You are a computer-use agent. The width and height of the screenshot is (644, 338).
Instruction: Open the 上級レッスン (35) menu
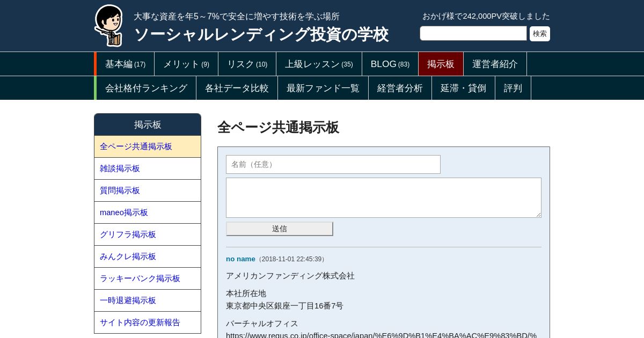coord(319,64)
